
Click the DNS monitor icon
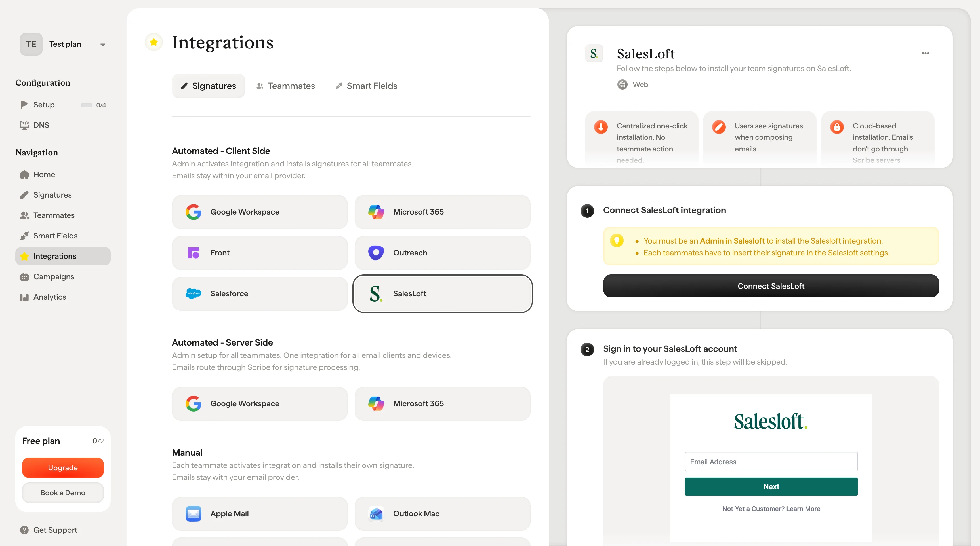(x=24, y=125)
